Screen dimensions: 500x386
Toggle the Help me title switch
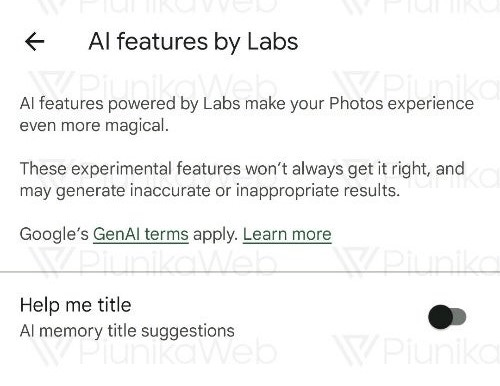(447, 317)
